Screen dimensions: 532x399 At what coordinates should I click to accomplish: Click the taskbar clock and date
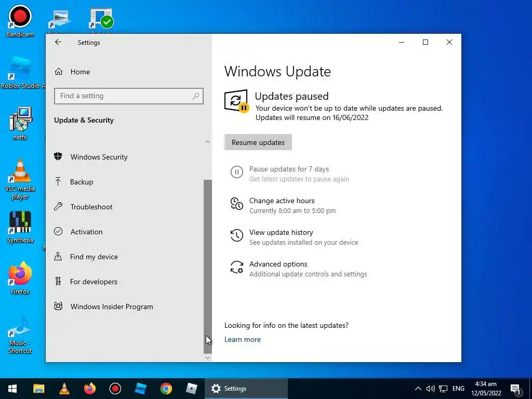(x=486, y=389)
